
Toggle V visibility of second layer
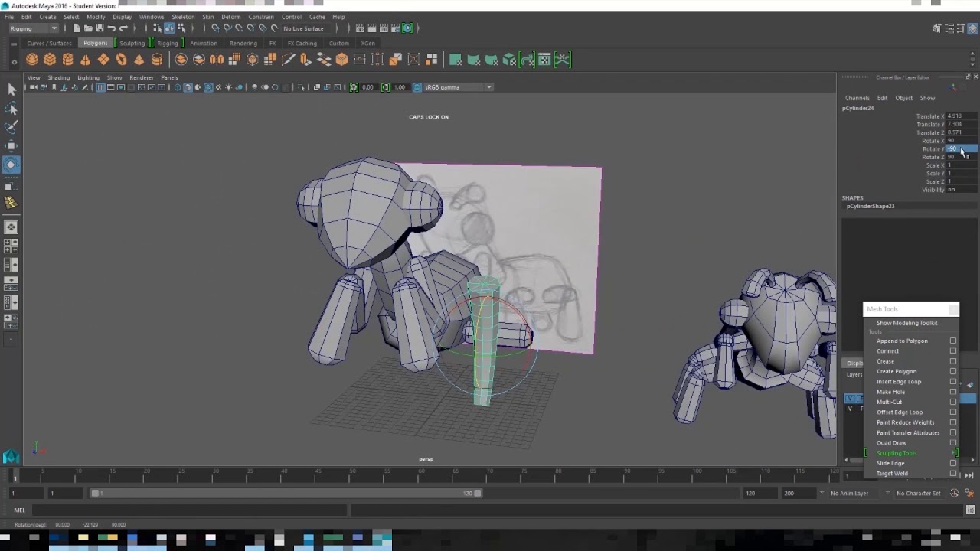(x=850, y=409)
